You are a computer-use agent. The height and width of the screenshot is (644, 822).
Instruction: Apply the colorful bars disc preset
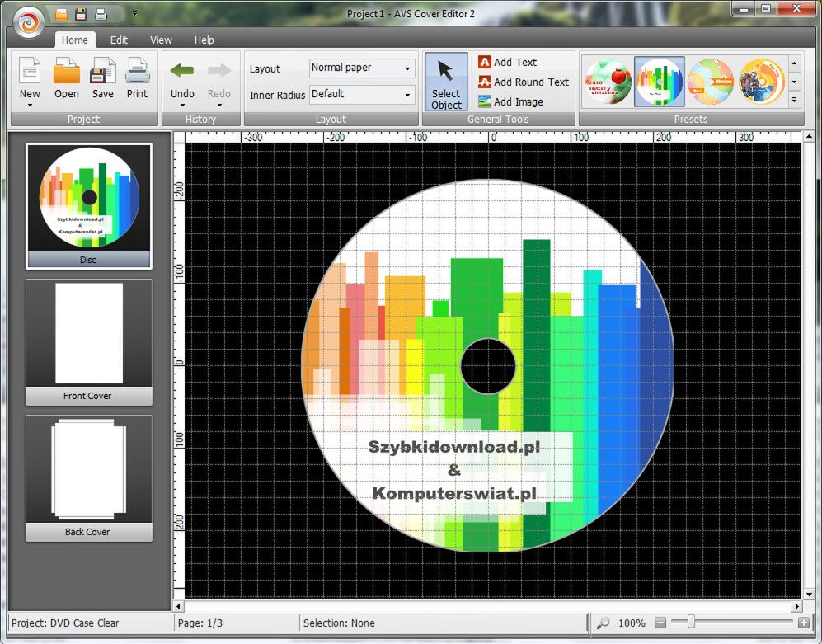tap(660, 82)
